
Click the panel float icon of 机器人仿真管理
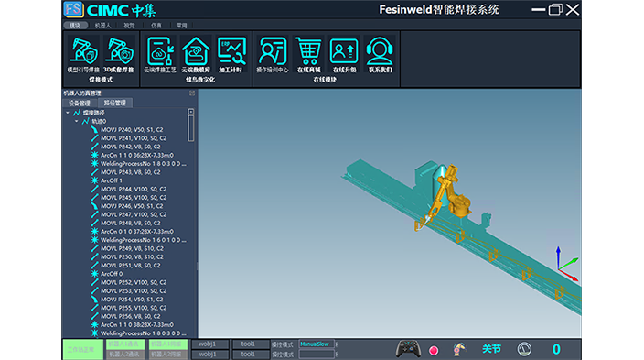click(x=192, y=93)
